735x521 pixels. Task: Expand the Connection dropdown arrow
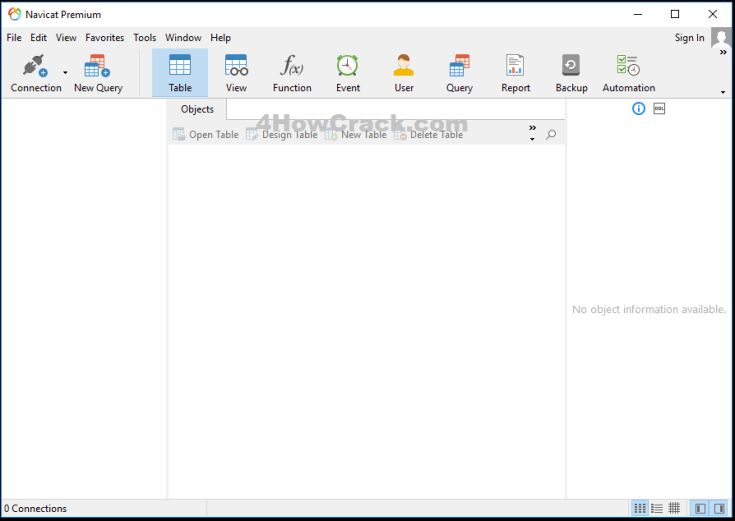[x=65, y=73]
